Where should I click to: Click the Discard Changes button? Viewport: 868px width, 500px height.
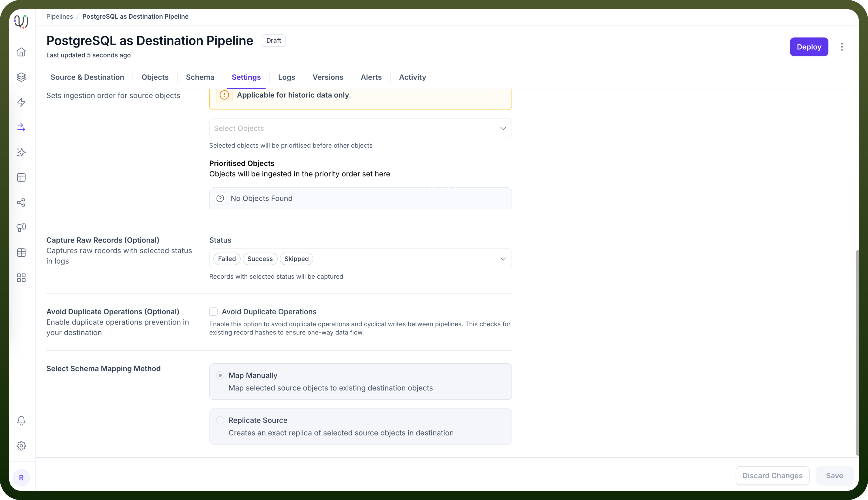pos(772,476)
